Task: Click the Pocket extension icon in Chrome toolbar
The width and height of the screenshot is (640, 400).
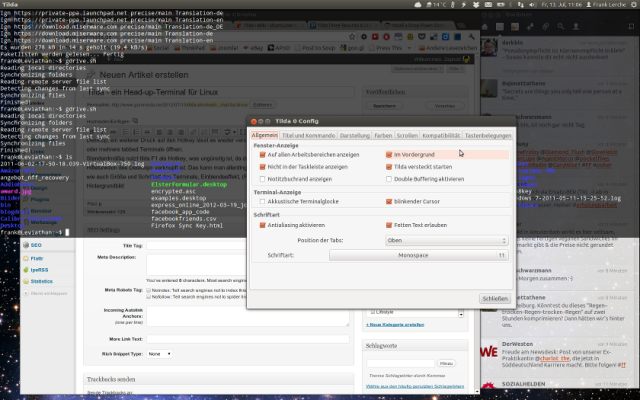Action: [x=422, y=37]
